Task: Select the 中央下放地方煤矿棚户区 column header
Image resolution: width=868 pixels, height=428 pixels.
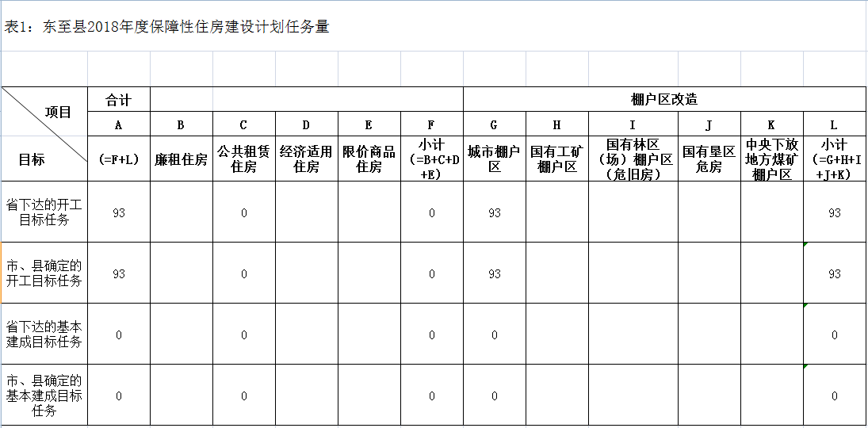Action: 771,159
